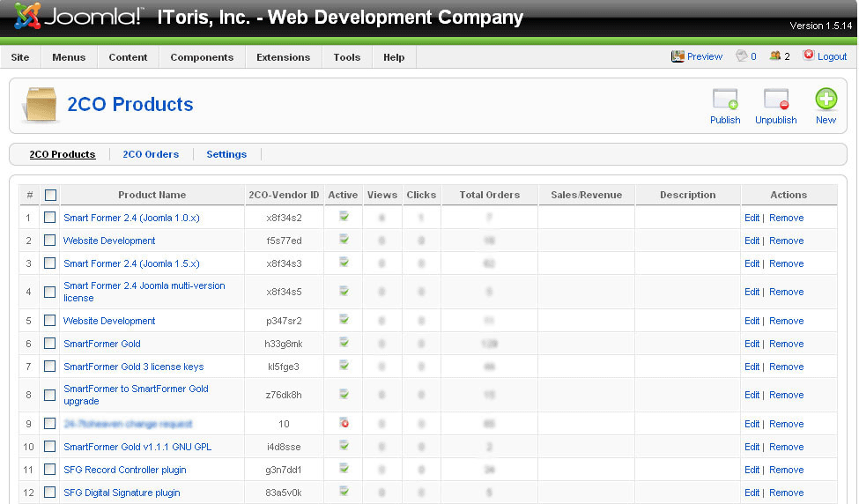Select the 2CO Products tab
The image size is (859, 504).
[63, 154]
